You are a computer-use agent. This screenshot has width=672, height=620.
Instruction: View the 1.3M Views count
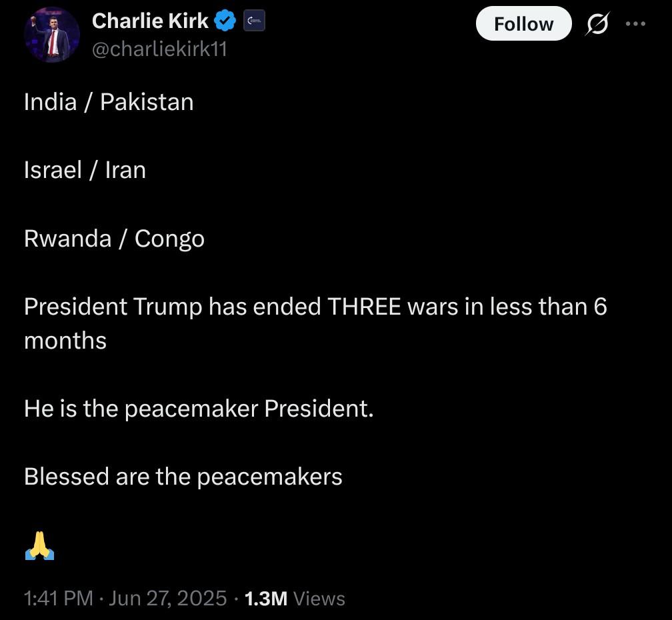[x=295, y=598]
